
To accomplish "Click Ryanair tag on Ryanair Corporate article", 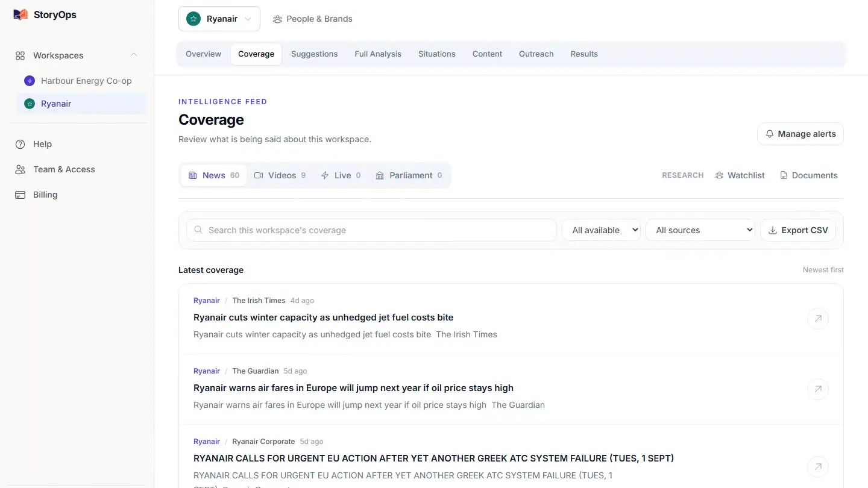I will [x=207, y=442].
